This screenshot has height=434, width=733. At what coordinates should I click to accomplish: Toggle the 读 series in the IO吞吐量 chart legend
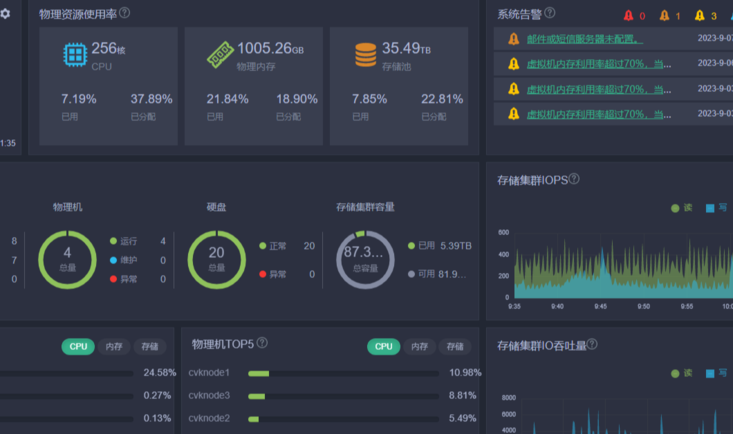click(682, 373)
